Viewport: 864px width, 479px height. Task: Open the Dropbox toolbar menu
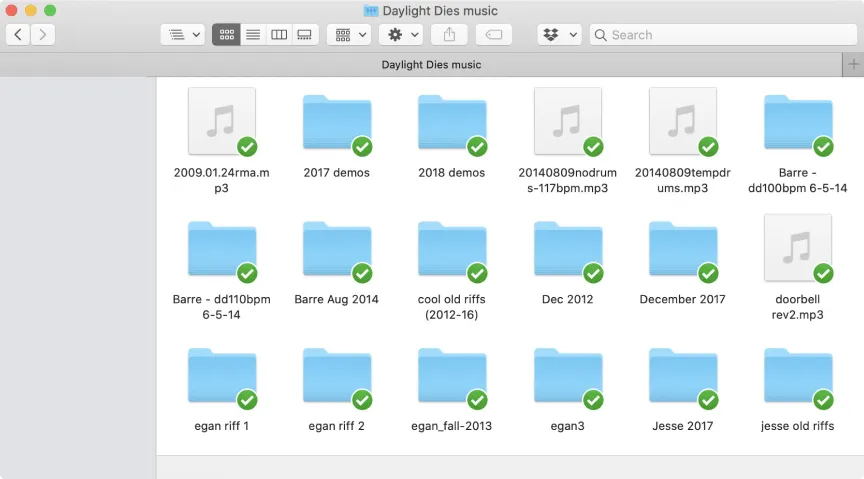[x=559, y=35]
